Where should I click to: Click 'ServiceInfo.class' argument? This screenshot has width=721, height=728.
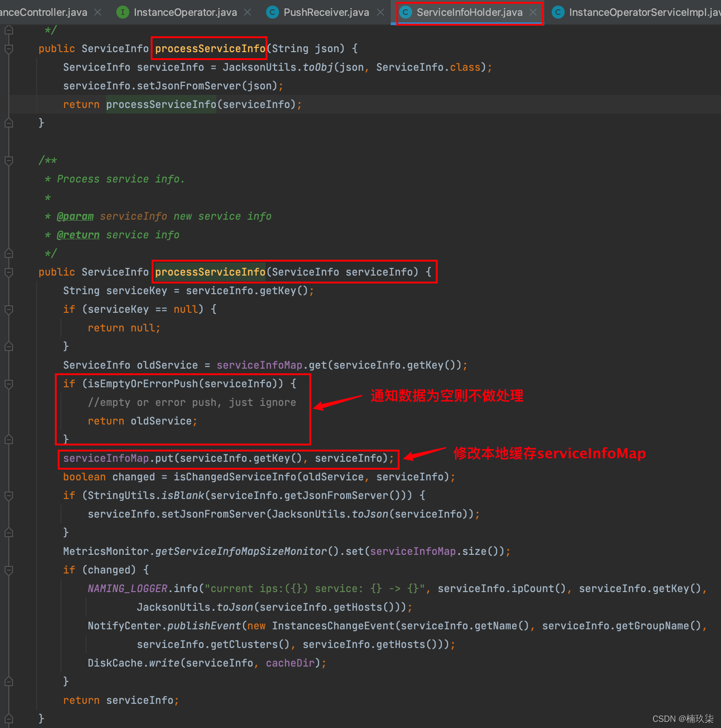pyautogui.click(x=428, y=67)
